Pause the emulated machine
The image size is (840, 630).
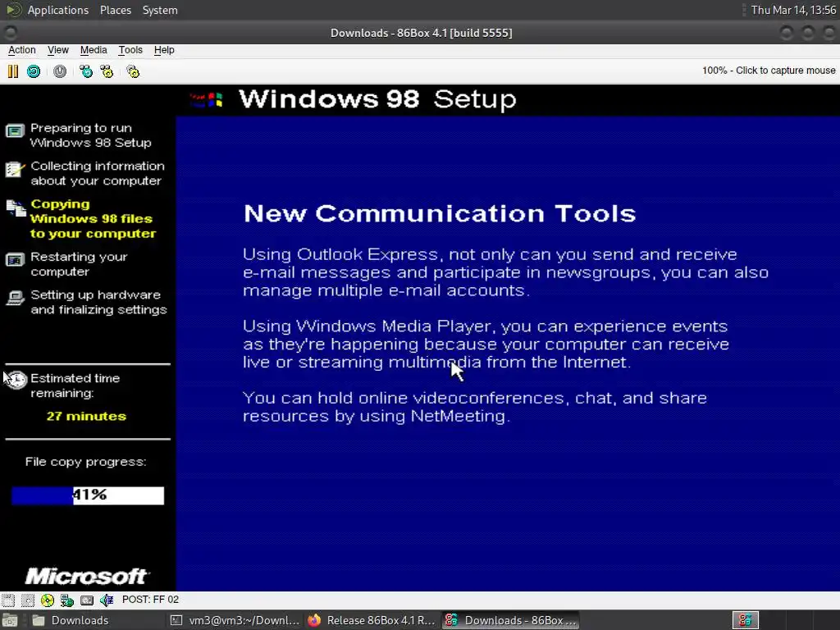(x=13, y=71)
